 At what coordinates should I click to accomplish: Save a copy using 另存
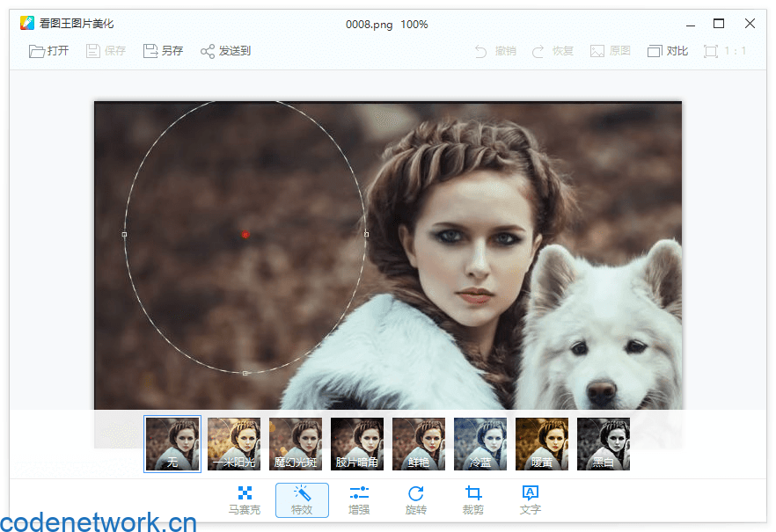point(162,50)
